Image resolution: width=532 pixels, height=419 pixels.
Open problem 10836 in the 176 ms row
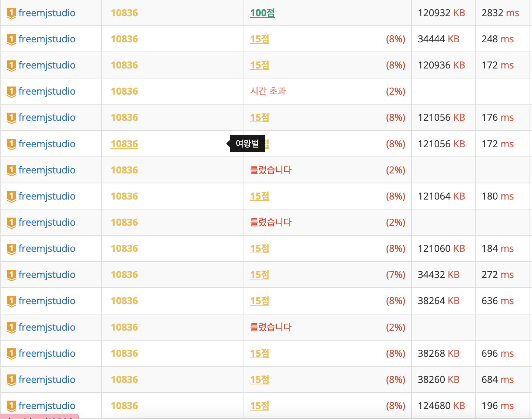[124, 117]
